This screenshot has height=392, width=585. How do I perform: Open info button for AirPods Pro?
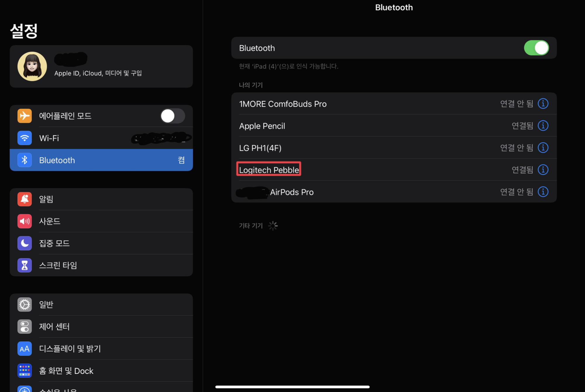[x=543, y=192]
